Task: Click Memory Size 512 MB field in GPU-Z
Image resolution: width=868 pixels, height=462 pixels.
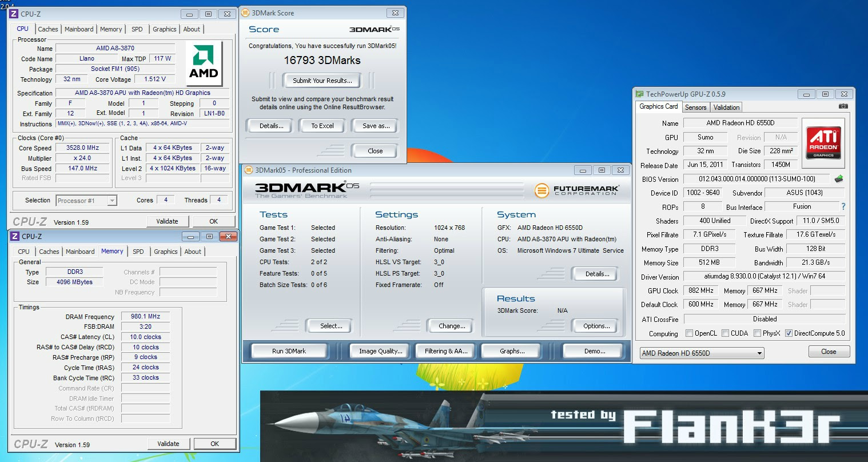Action: click(x=709, y=262)
